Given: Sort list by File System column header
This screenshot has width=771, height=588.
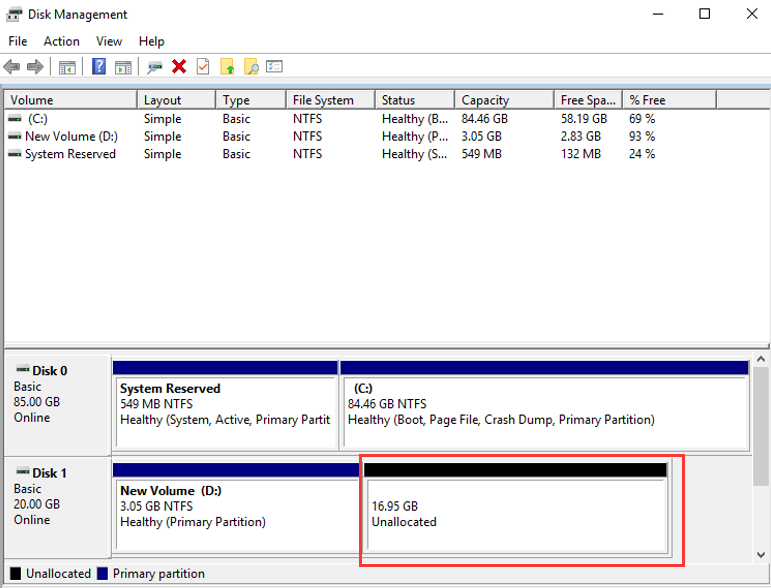Looking at the screenshot, I should point(323,100).
